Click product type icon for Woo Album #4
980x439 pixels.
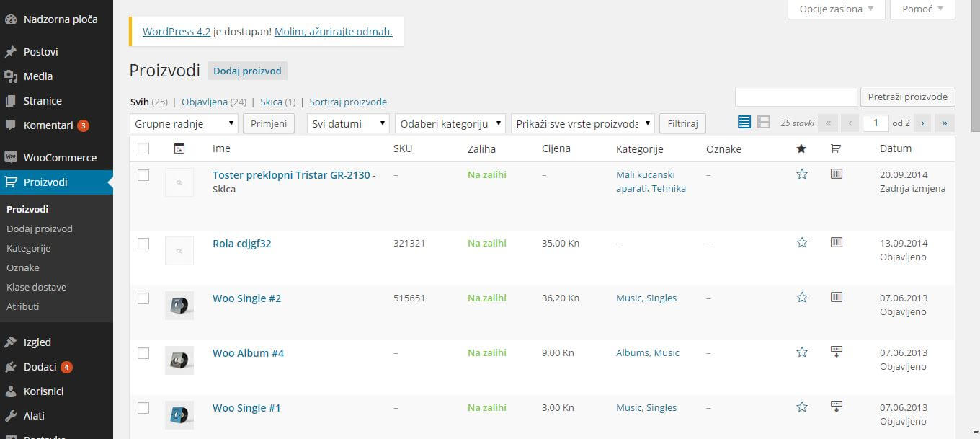(836, 352)
